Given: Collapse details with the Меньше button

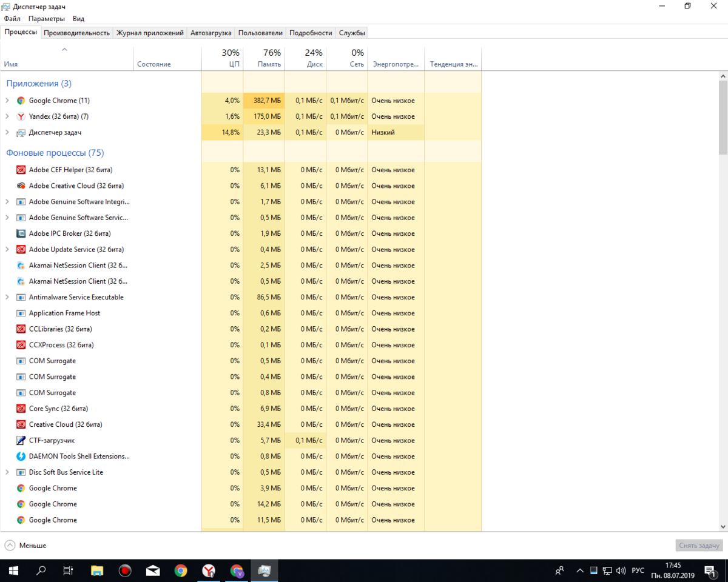Looking at the screenshot, I should tap(25, 546).
